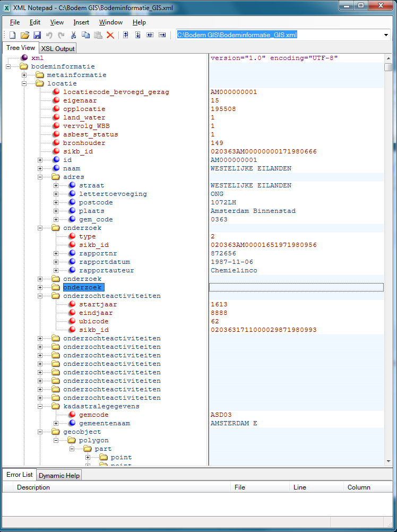
Task: Click the kadastralegegevens folder icon
Action: 56,406
